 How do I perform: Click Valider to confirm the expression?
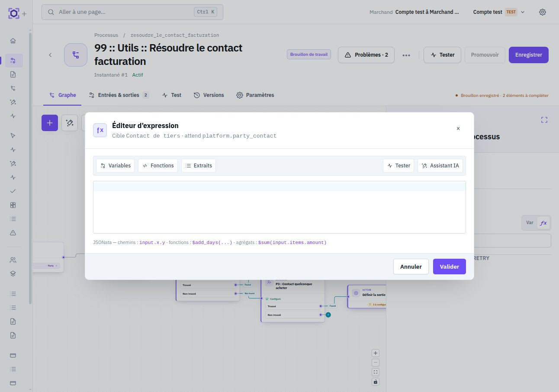click(450, 267)
